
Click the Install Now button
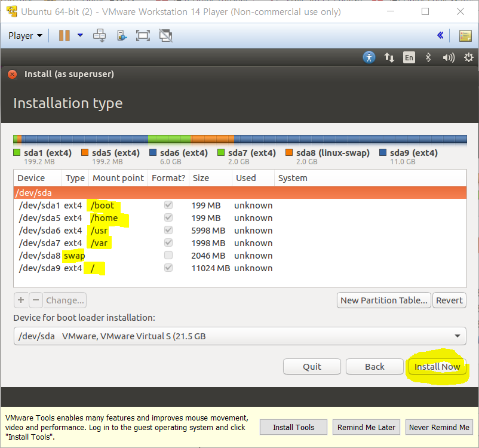437,367
